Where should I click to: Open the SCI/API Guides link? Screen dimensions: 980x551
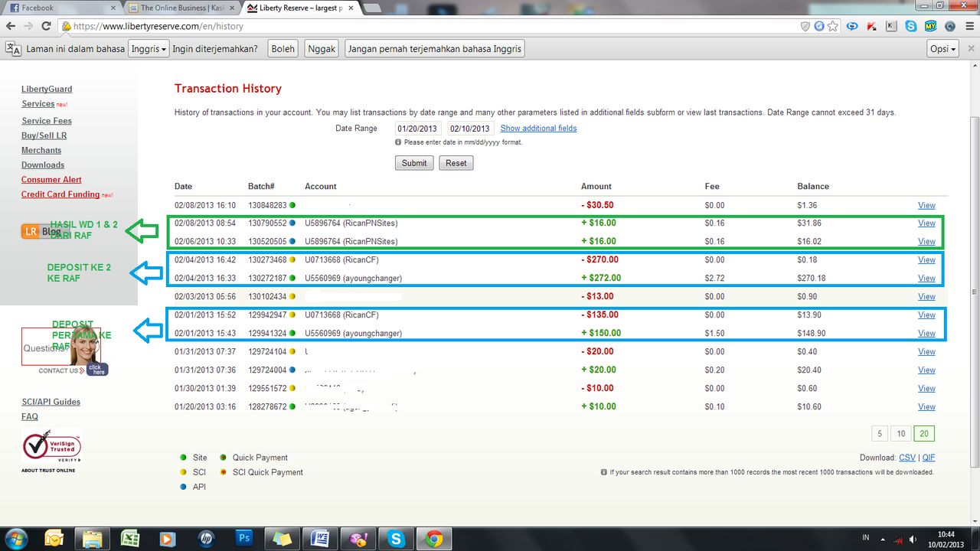pos(51,402)
